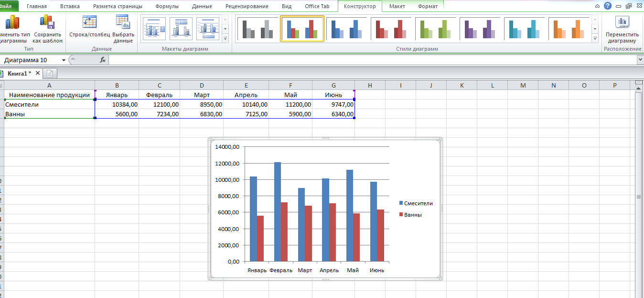Open the Выбрать данные select data tool
This screenshot has width=644, height=298.
pyautogui.click(x=123, y=22)
